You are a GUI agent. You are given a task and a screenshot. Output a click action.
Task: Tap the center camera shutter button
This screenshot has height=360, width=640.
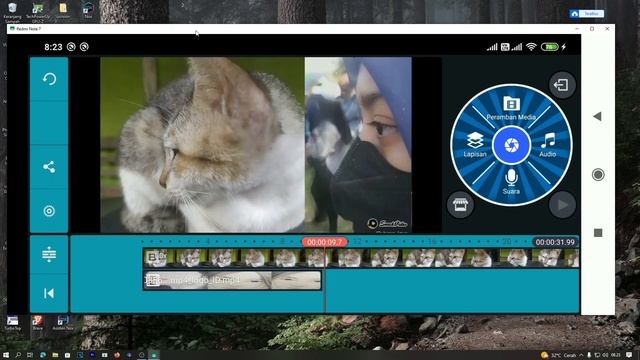(x=511, y=145)
